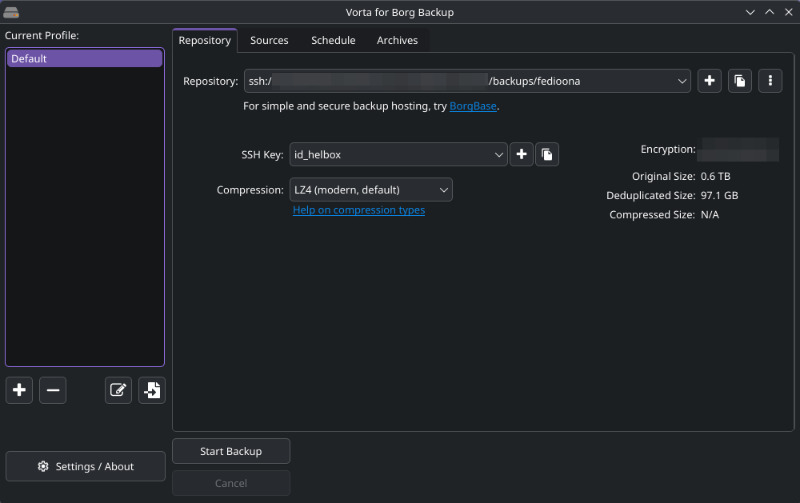
Task: Open the Compression dropdown showing LZ4
Action: pos(371,190)
